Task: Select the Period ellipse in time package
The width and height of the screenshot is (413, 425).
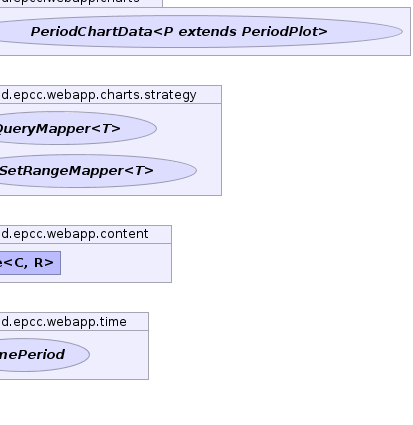Action: tap(45, 355)
